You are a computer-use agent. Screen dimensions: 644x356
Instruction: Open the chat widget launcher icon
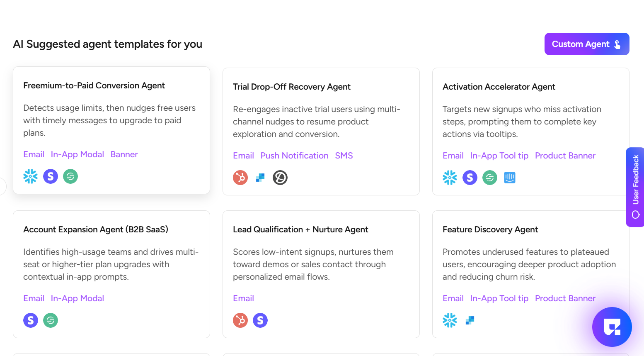[612, 327]
